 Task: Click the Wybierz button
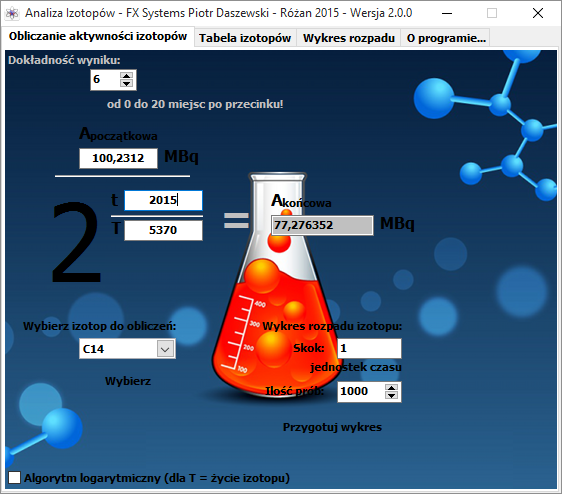coord(128,381)
